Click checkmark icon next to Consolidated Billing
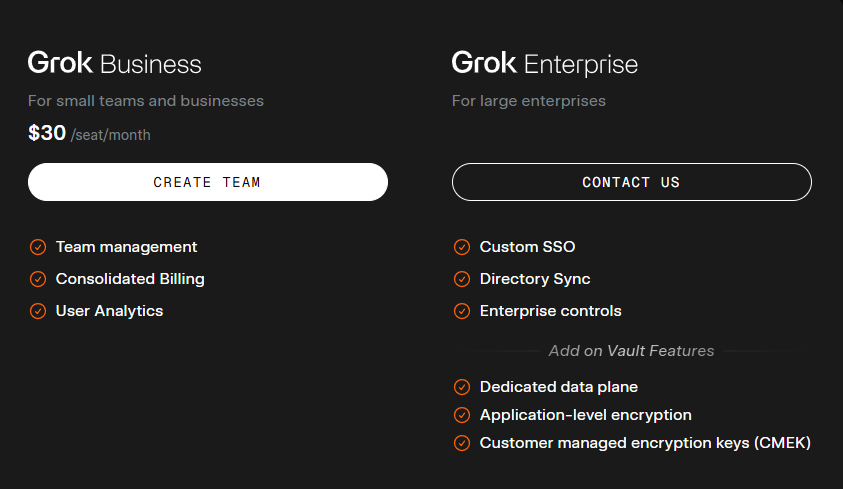This screenshot has height=489, width=843. pyautogui.click(x=38, y=279)
